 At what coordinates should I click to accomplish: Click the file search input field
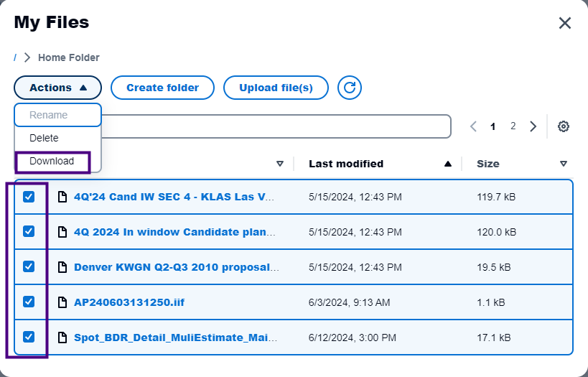click(276, 126)
